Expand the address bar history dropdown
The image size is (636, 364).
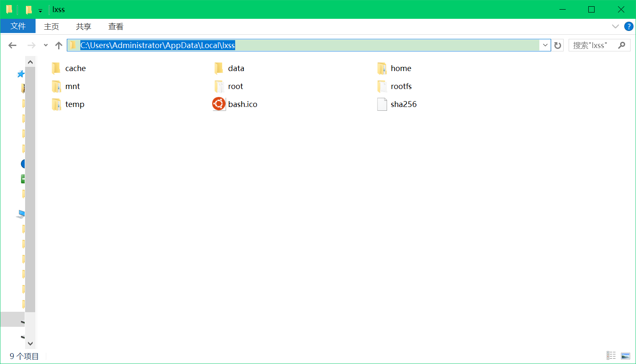tap(545, 45)
